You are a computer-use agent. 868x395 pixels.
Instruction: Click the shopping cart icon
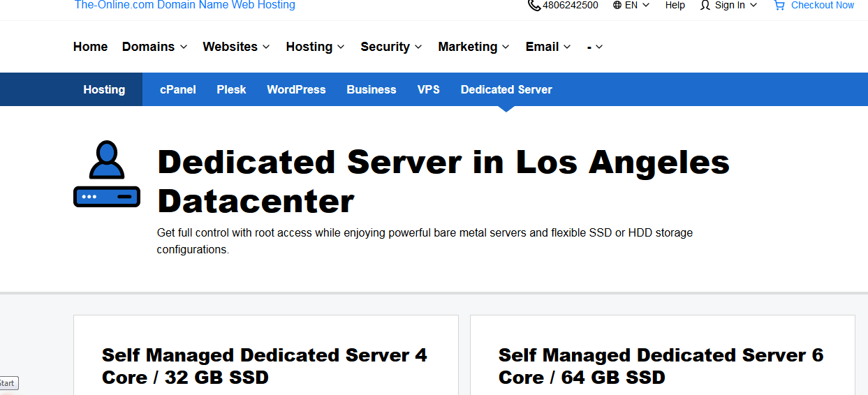click(779, 5)
